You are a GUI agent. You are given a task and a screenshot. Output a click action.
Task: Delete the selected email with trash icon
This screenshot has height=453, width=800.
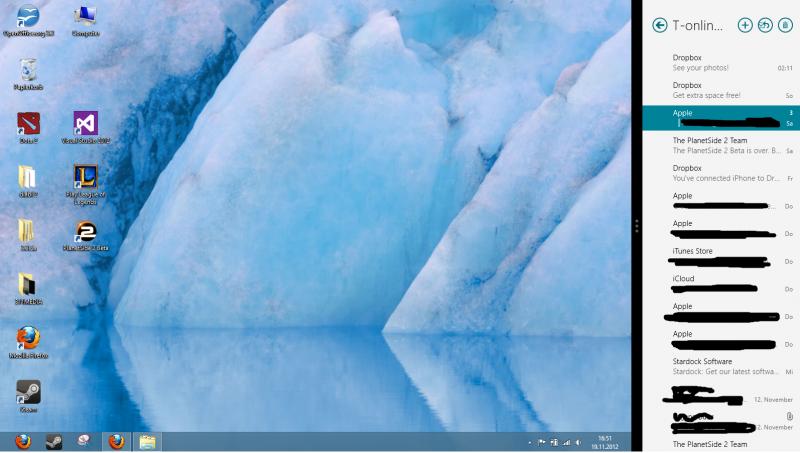point(785,25)
